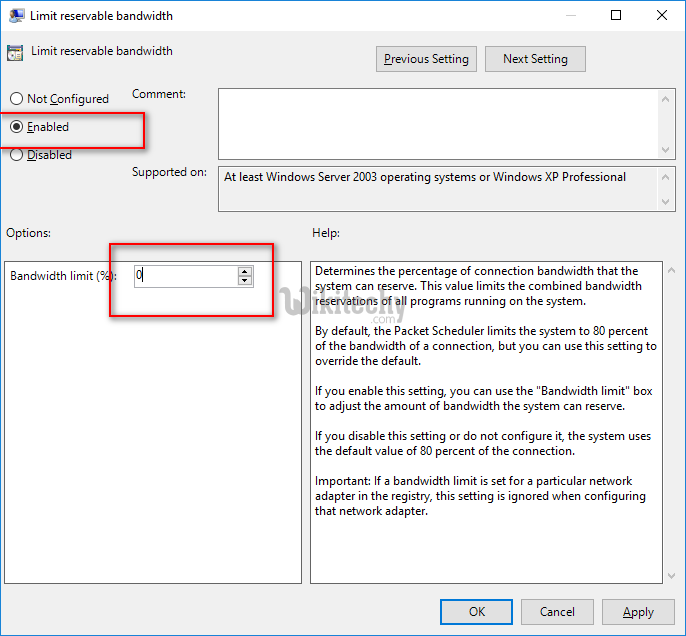Increase Bandwidth limit with the up spinner arrow
The image size is (686, 636).
pyautogui.click(x=245, y=270)
